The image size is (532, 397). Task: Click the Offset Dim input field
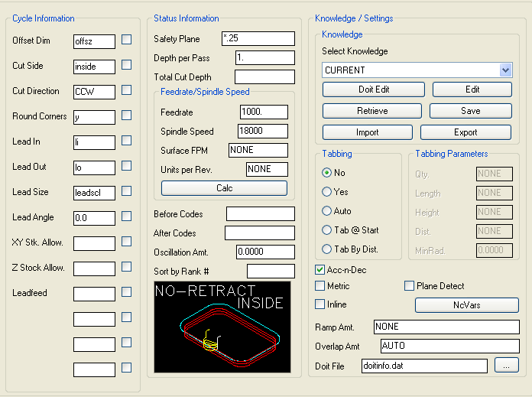click(94, 41)
